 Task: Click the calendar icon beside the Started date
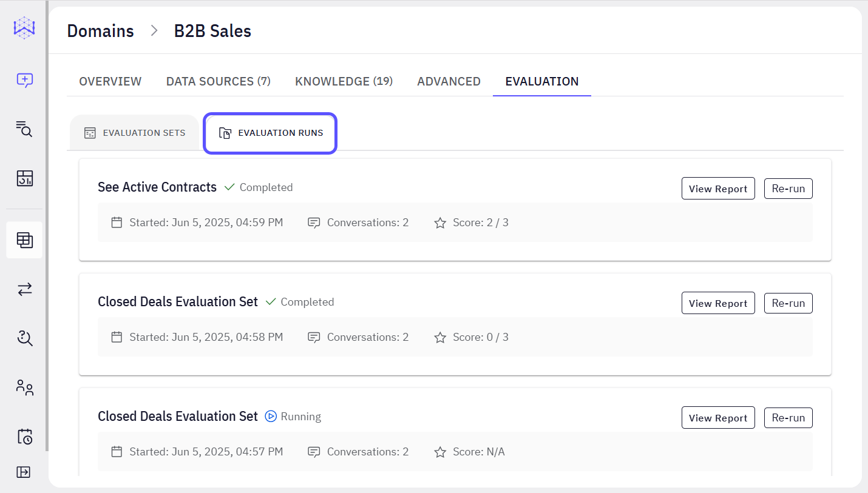point(117,222)
